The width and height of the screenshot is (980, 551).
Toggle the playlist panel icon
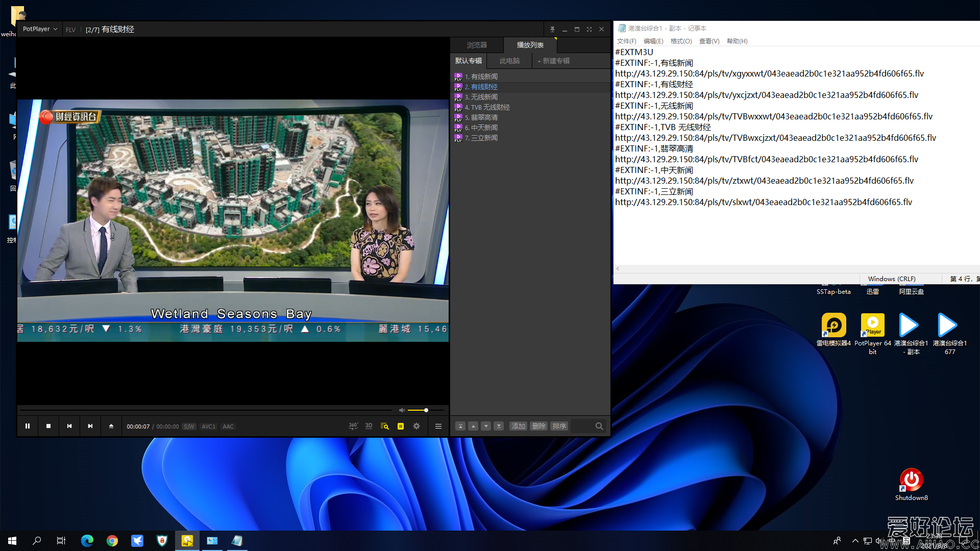(x=401, y=426)
